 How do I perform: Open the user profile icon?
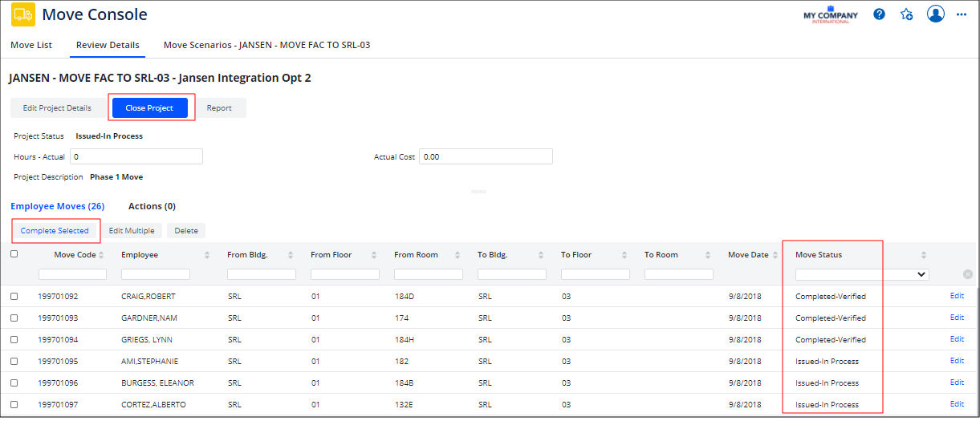click(935, 14)
